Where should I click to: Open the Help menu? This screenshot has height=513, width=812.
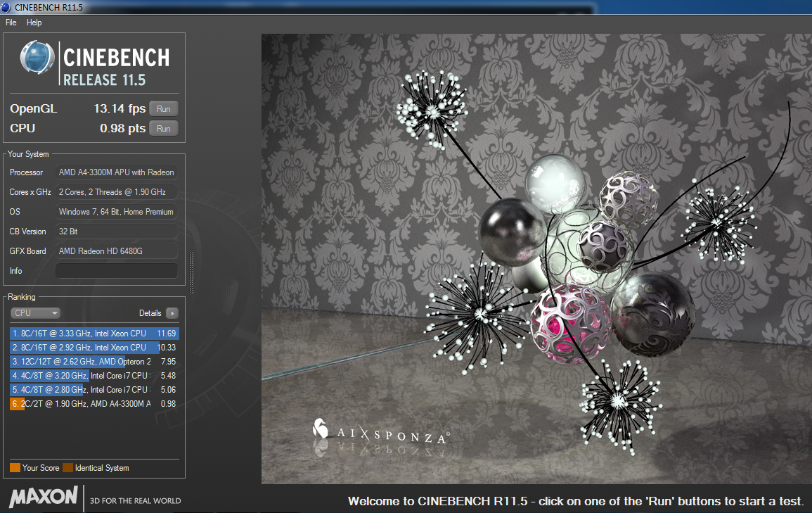pos(34,23)
